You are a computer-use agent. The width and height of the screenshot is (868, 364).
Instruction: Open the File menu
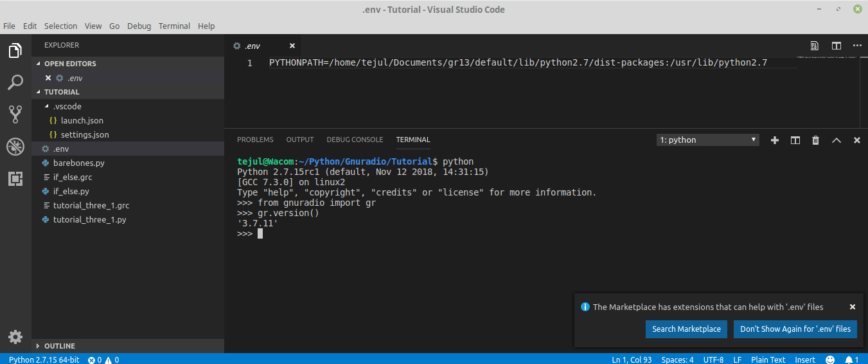click(9, 26)
